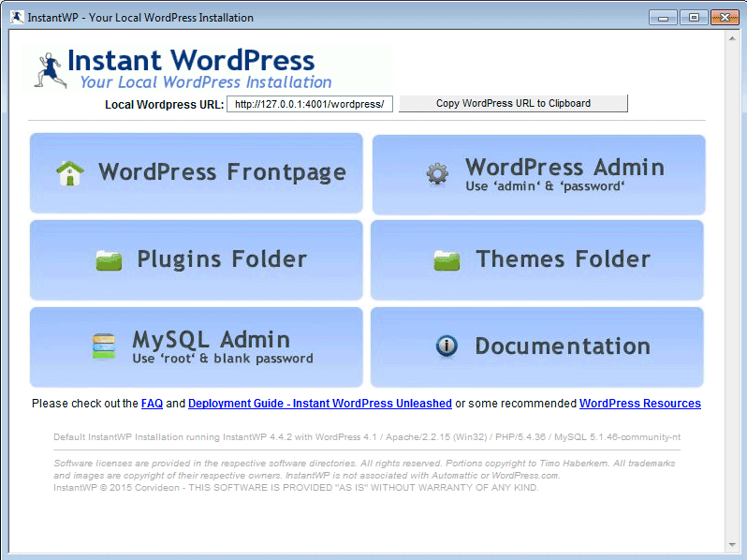
Task: Click the green house icon on WordPress Frontpage
Action: pos(70,173)
